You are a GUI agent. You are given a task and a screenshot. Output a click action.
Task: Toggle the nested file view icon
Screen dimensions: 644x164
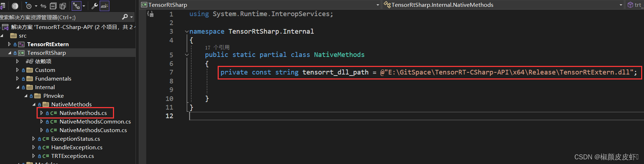tap(76, 6)
